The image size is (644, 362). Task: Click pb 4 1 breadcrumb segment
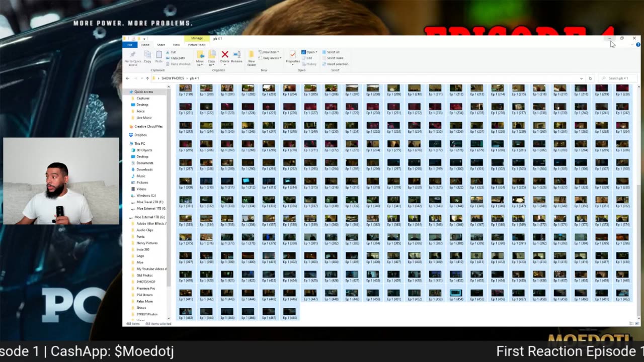[194, 78]
